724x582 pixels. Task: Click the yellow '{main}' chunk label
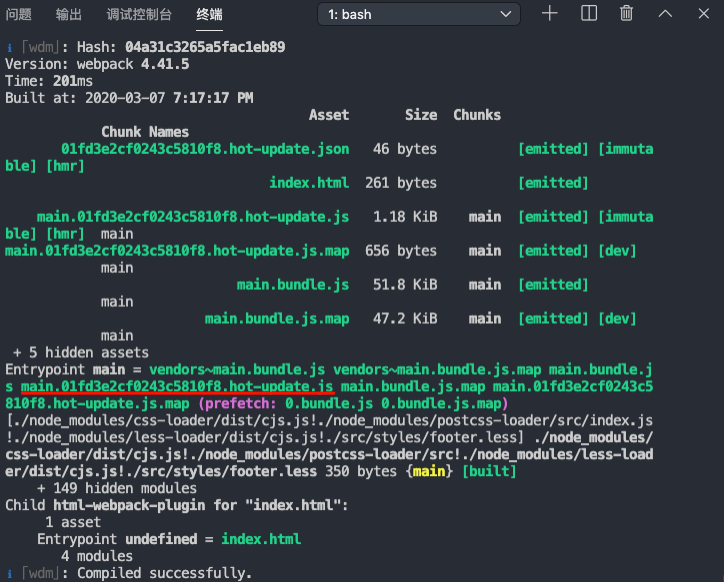point(429,472)
